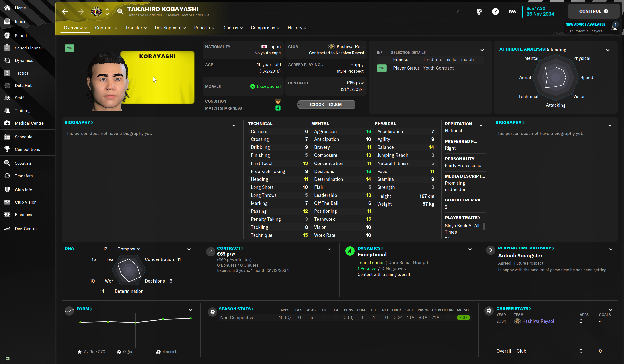624x364 pixels.
Task: Open the Medical Centre icon
Action: [x=7, y=123]
